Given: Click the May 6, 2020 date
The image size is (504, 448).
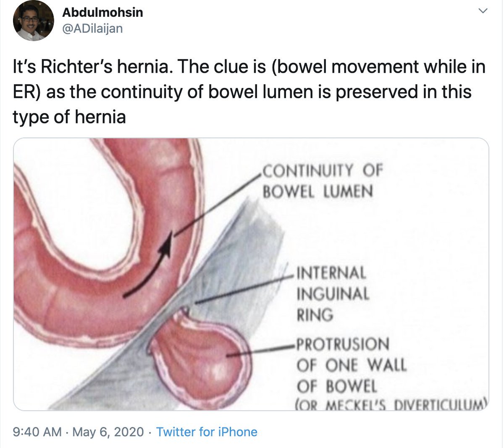Looking at the screenshot, I should pyautogui.click(x=108, y=432).
